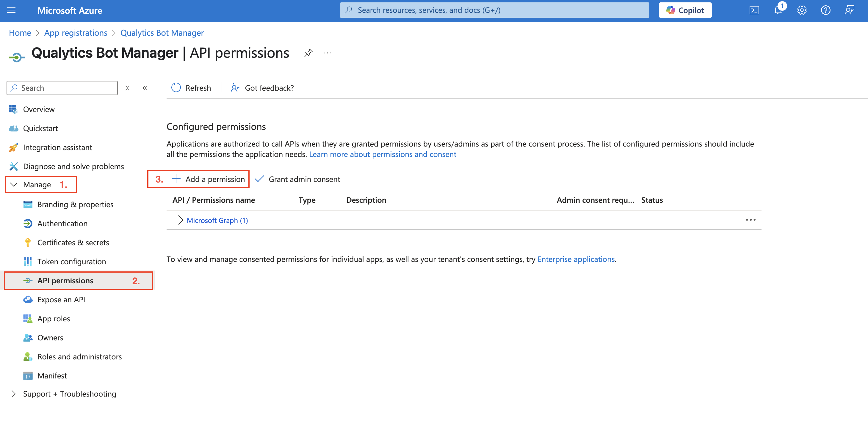Open Enterprise applications link

click(576, 259)
